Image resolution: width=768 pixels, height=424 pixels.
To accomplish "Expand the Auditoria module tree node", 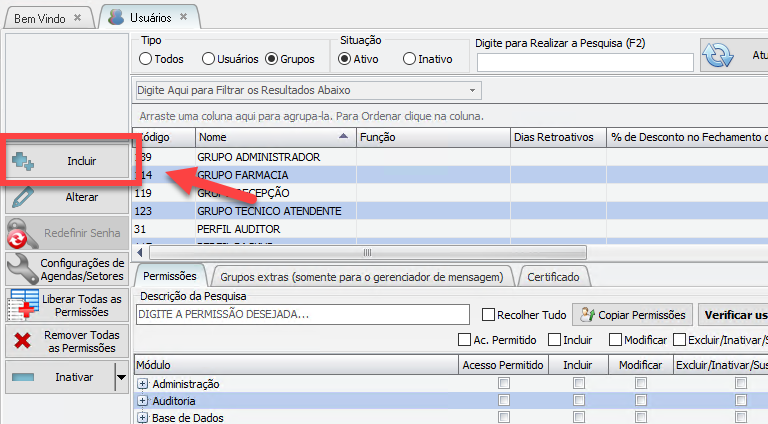I will tap(143, 401).
